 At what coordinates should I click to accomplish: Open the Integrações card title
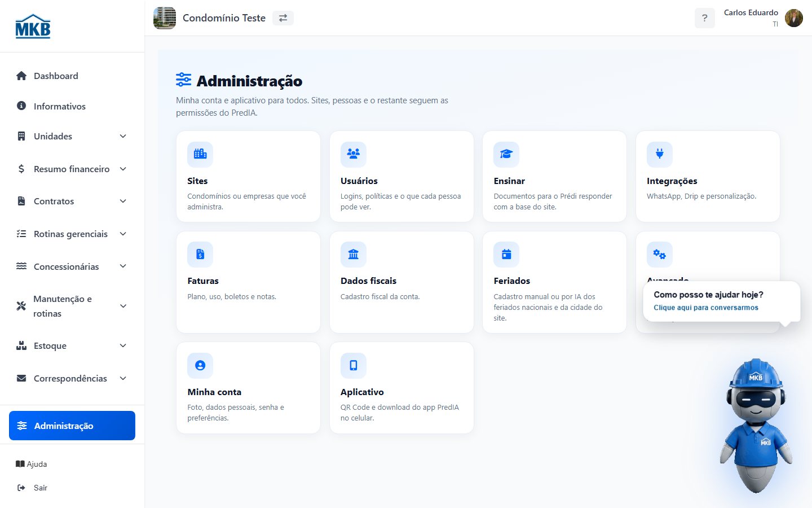click(672, 181)
